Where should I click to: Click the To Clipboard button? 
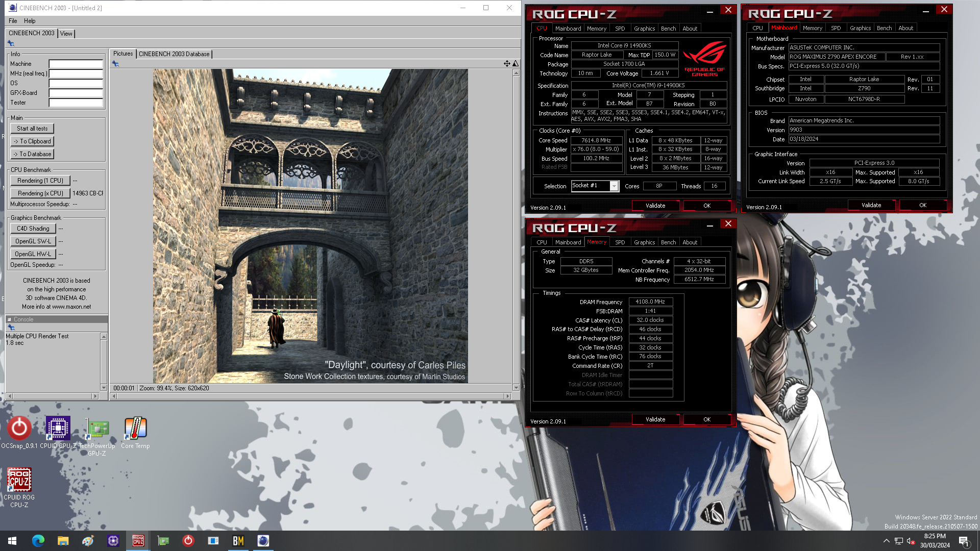tap(32, 141)
